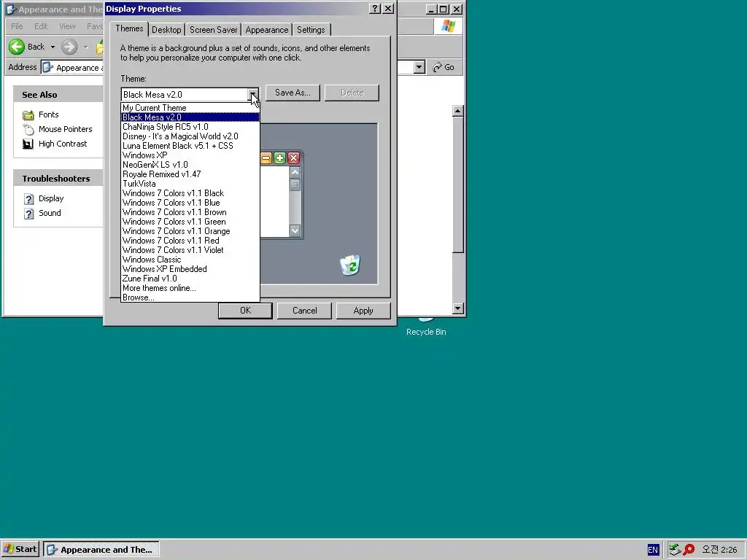Open the Forward button history dropdown arrow
The height and width of the screenshot is (560, 747).
(x=86, y=47)
